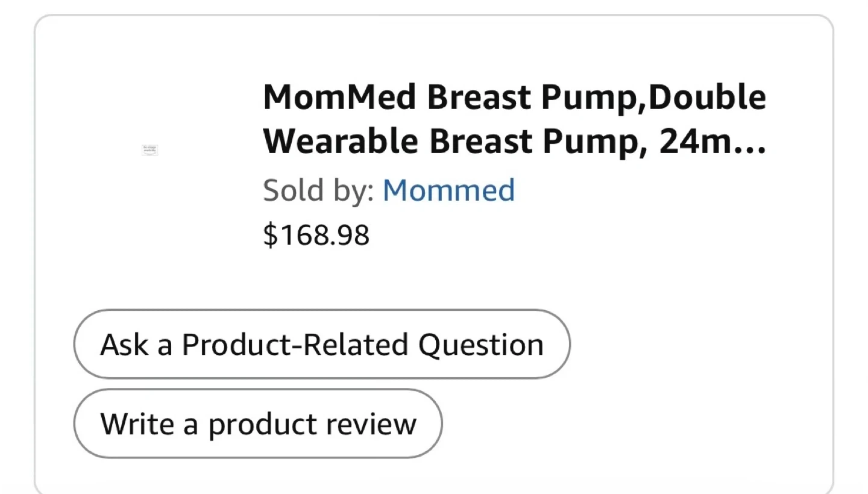Select the product card's price of $168.98
868x494 pixels.
(316, 235)
